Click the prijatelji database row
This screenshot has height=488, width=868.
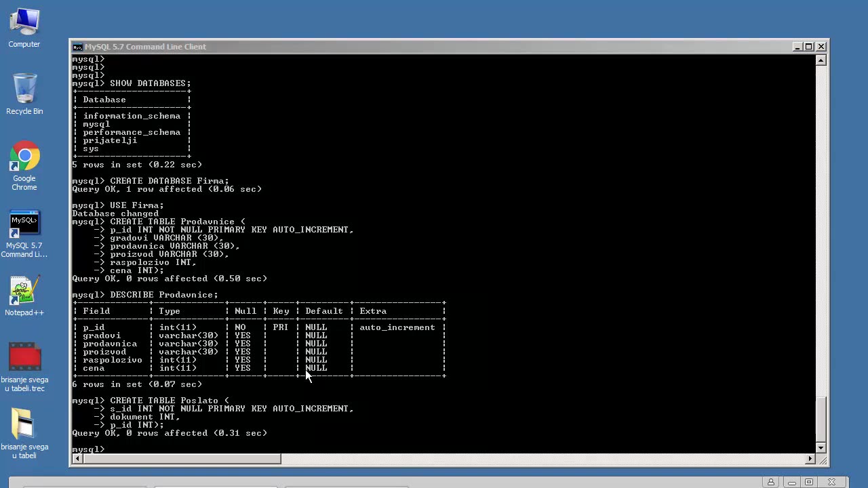pyautogui.click(x=132, y=140)
